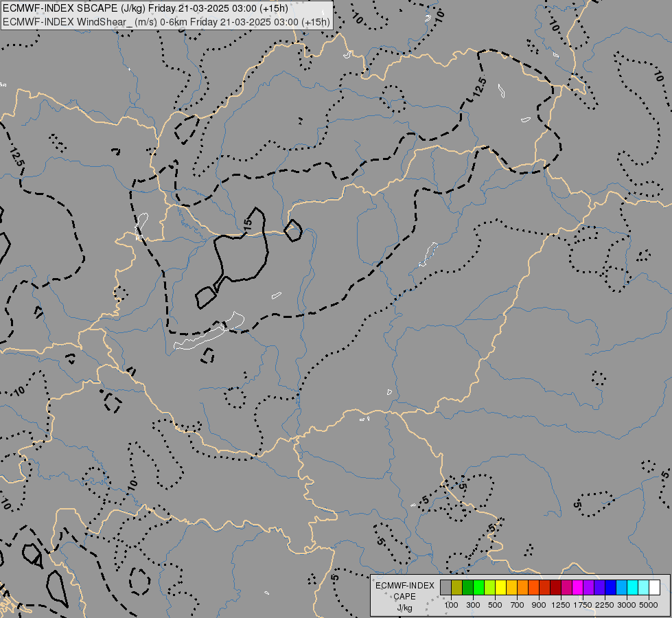Pick the amber gold legend swatch
Image resolution: width=672 pixels, height=618 pixels.
(x=511, y=587)
